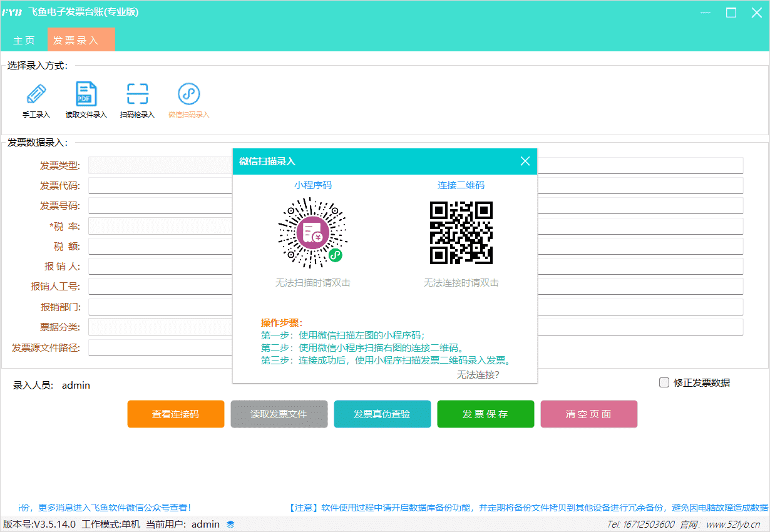
Task: Maximize the application window
Action: 731,13
